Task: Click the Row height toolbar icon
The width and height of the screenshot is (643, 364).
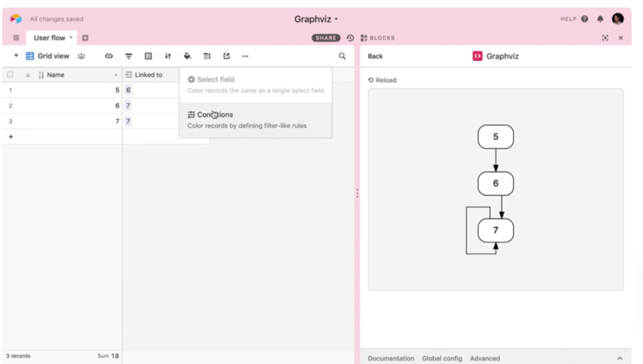Action: tap(207, 56)
